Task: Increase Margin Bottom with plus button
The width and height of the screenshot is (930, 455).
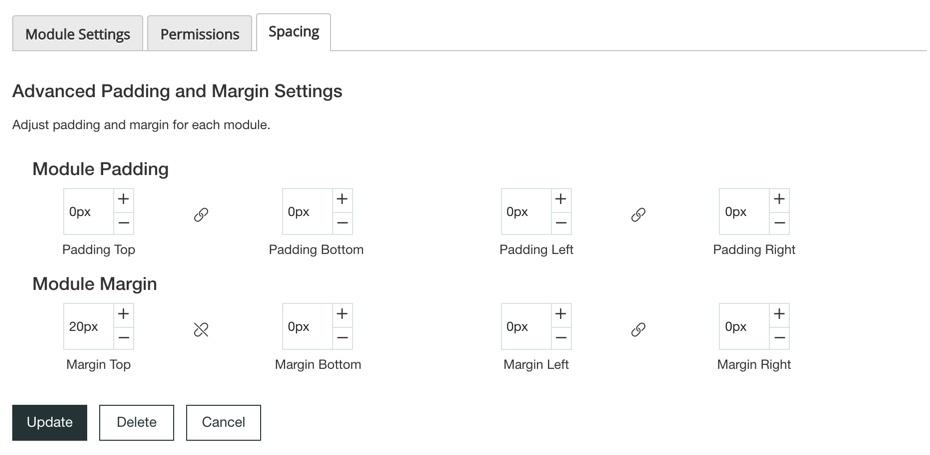Action: point(342,315)
